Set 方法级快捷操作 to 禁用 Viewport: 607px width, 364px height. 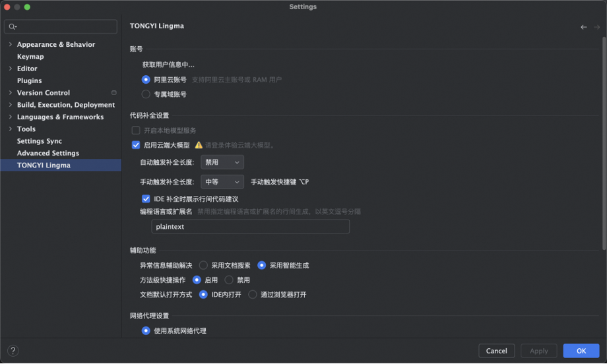(x=229, y=280)
